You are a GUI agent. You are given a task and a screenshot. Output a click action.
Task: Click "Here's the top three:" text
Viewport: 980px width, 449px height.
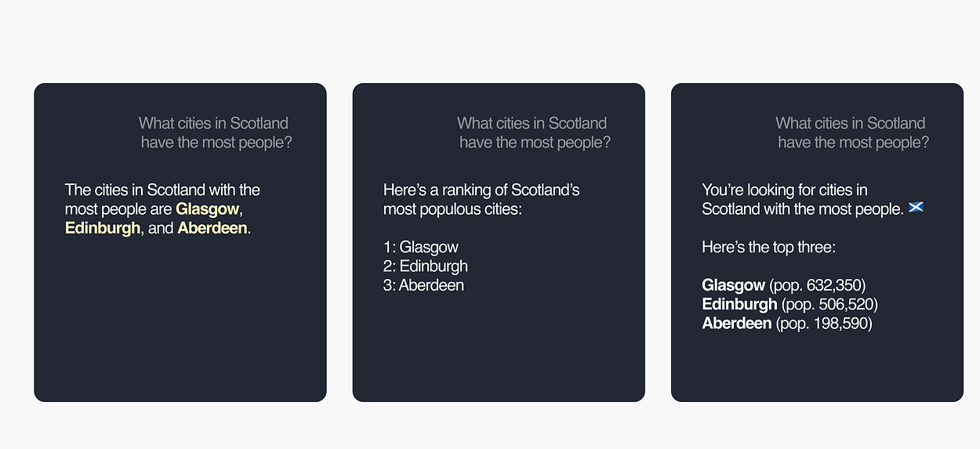point(769,247)
